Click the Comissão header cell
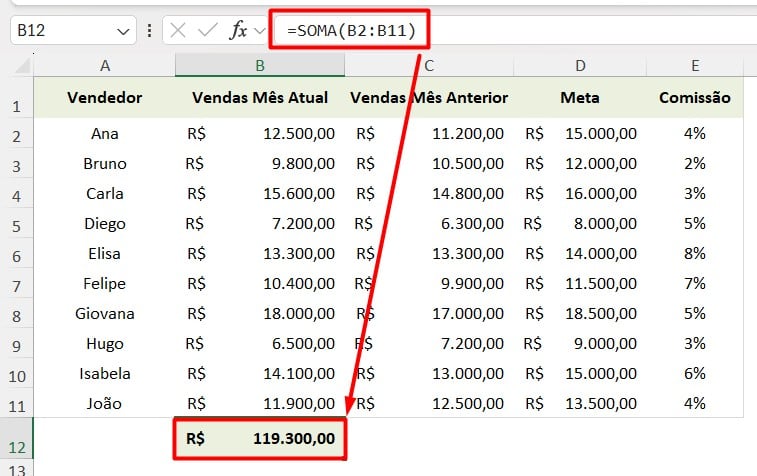Screen dimensions: 757x476 click(695, 98)
